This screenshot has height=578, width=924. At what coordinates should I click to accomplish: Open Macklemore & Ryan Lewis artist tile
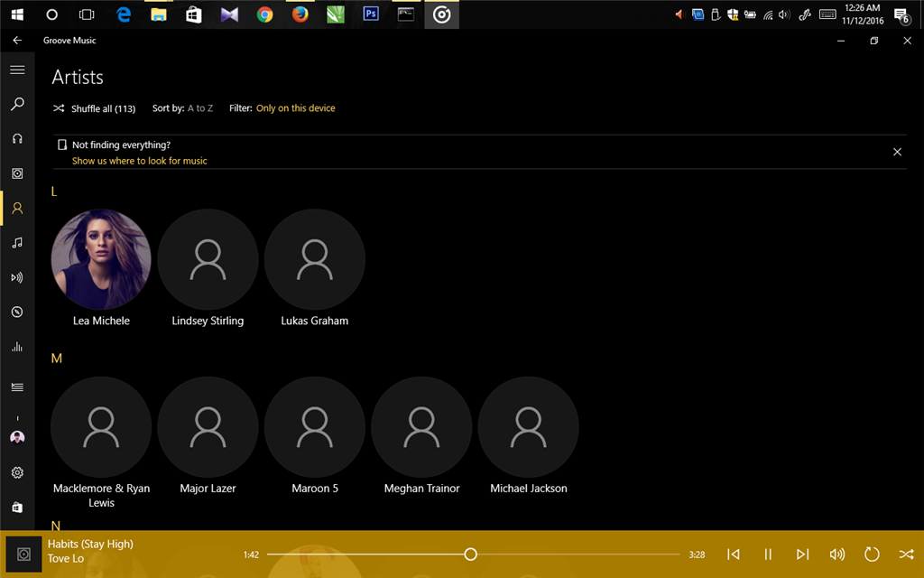point(101,443)
